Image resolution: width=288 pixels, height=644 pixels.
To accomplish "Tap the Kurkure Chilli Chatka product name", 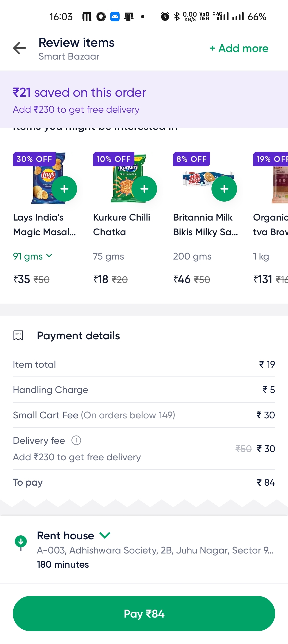I will click(x=122, y=225).
